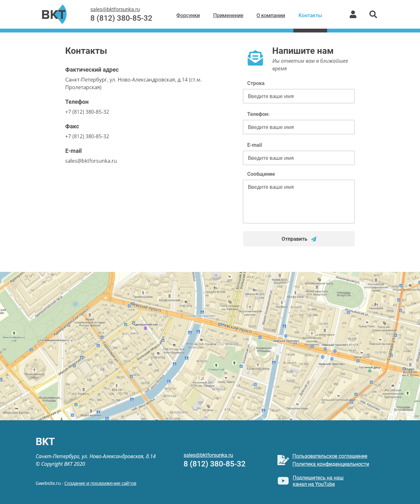This screenshot has width=420, height=504.
Task: Click the Исаакиевский собор marker on map
Action: (34, 370)
